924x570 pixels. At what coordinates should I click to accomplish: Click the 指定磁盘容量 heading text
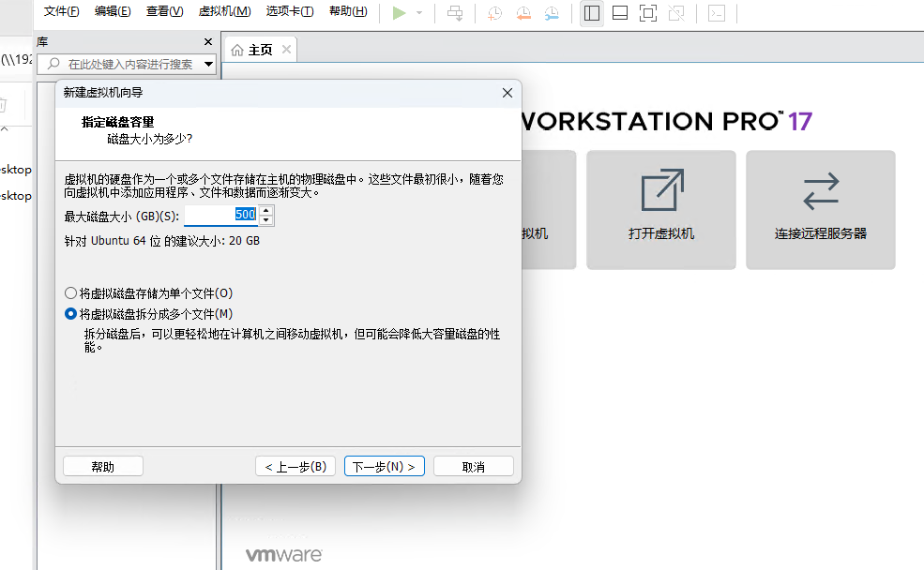(x=118, y=122)
